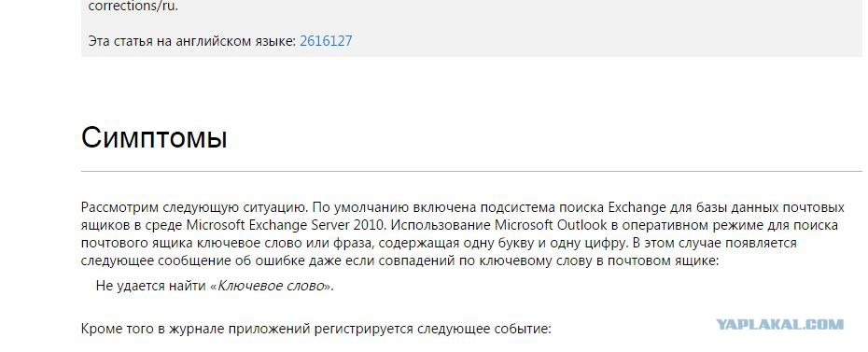Click the horizontal divider below Симптомы
The height and width of the screenshot is (352, 868).
[x=471, y=172]
